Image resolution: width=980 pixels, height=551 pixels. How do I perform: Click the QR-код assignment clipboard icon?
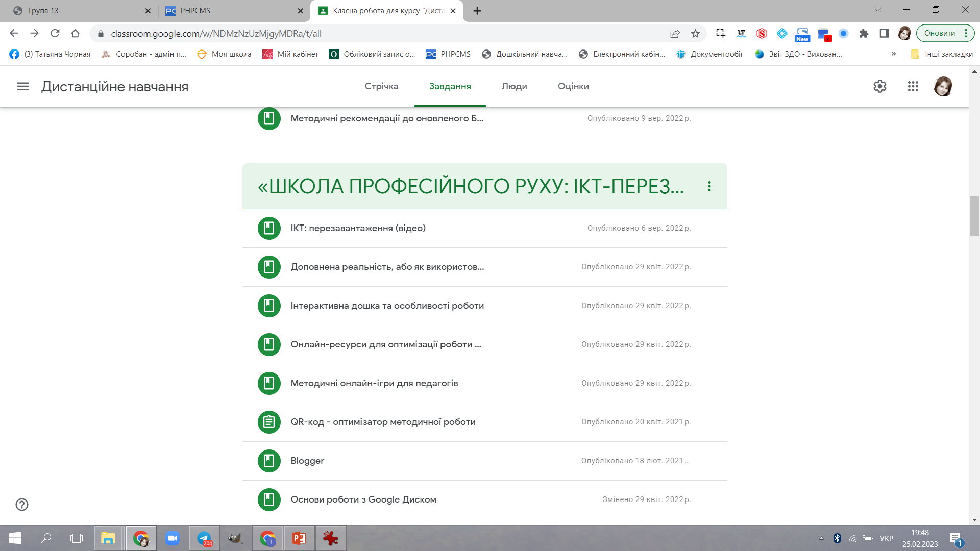tap(269, 422)
